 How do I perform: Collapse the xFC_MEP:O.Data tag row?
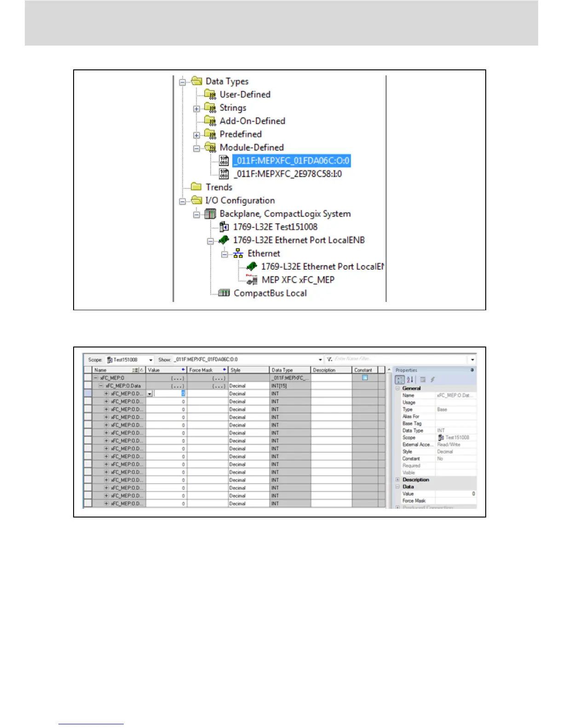pos(102,386)
